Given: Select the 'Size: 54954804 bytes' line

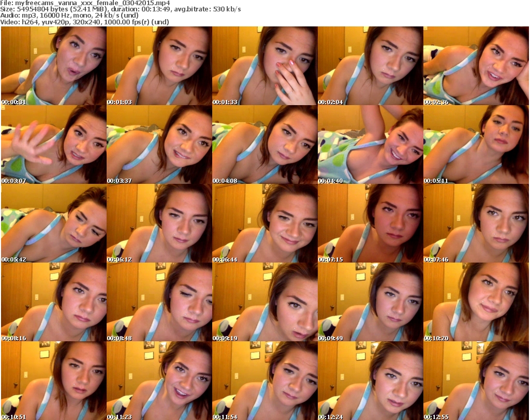Looking at the screenshot, I should coord(120,9).
